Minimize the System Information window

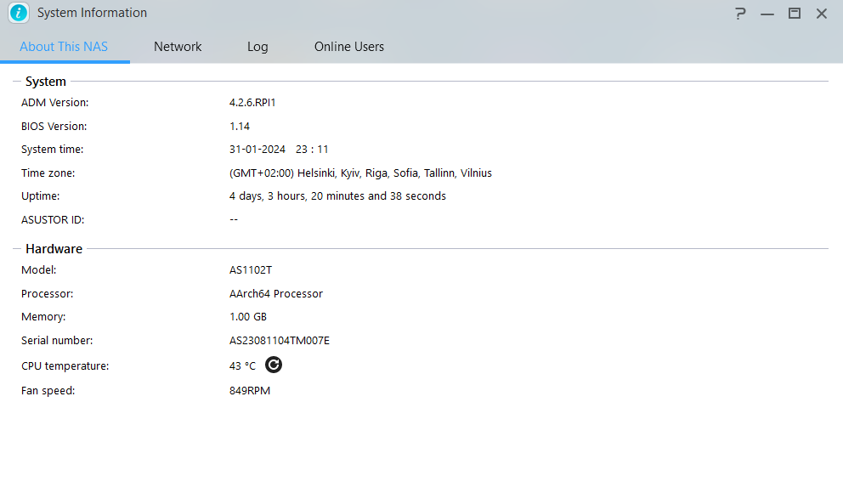(767, 14)
